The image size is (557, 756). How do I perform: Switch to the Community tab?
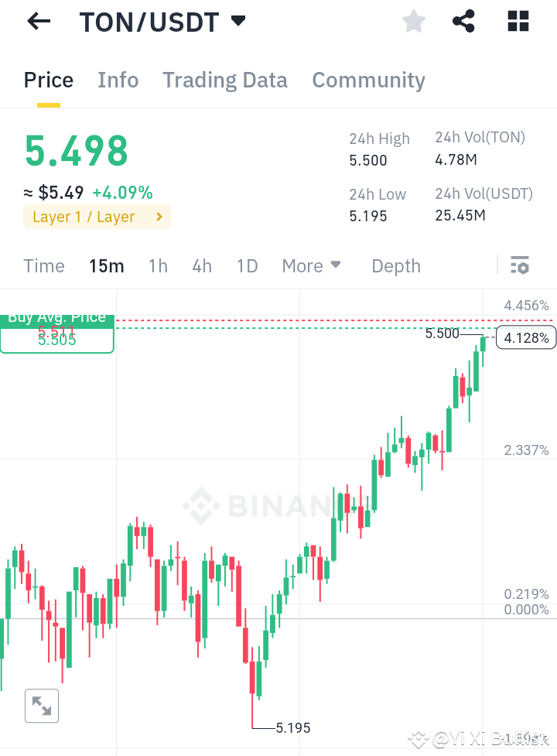point(368,80)
